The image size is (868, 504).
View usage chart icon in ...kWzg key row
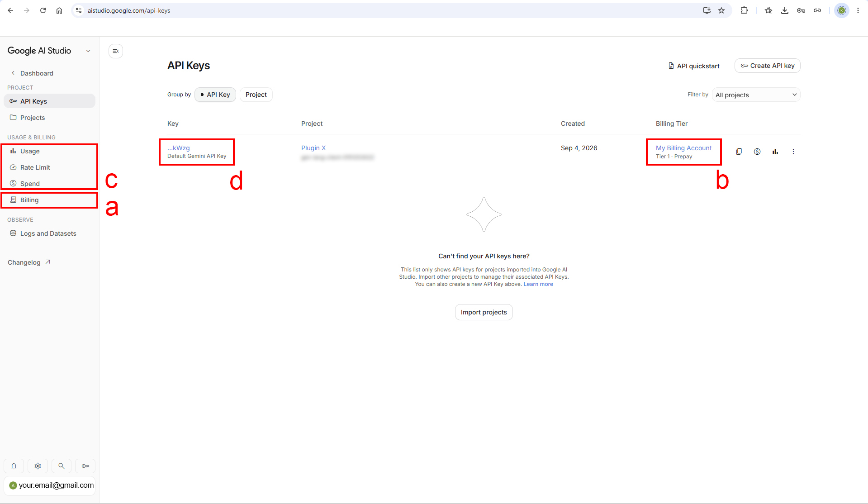pos(775,152)
